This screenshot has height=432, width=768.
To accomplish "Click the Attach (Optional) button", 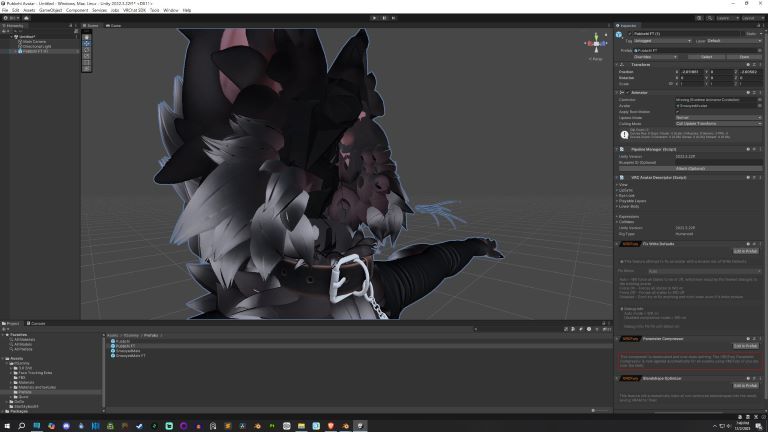I will pos(691,168).
